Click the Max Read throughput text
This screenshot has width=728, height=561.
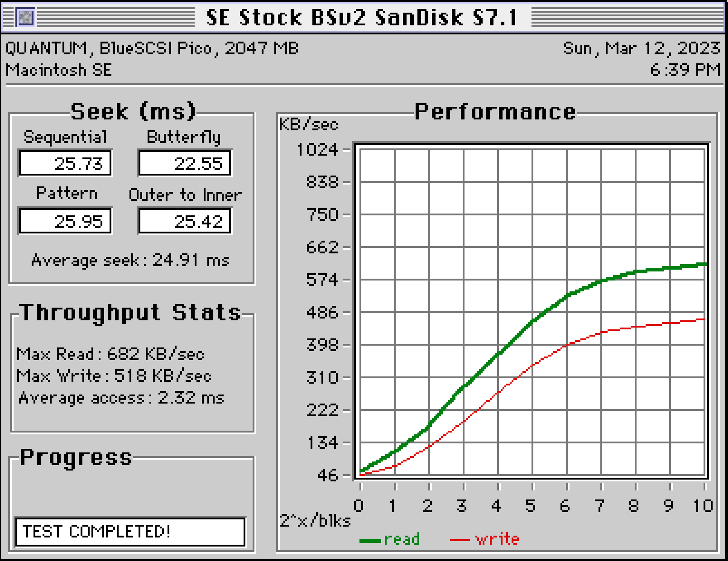click(x=110, y=354)
